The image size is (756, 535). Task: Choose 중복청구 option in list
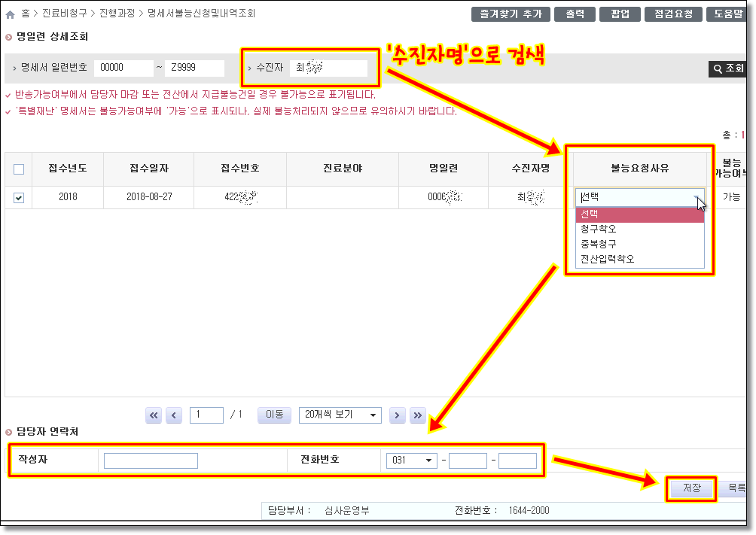[599, 244]
